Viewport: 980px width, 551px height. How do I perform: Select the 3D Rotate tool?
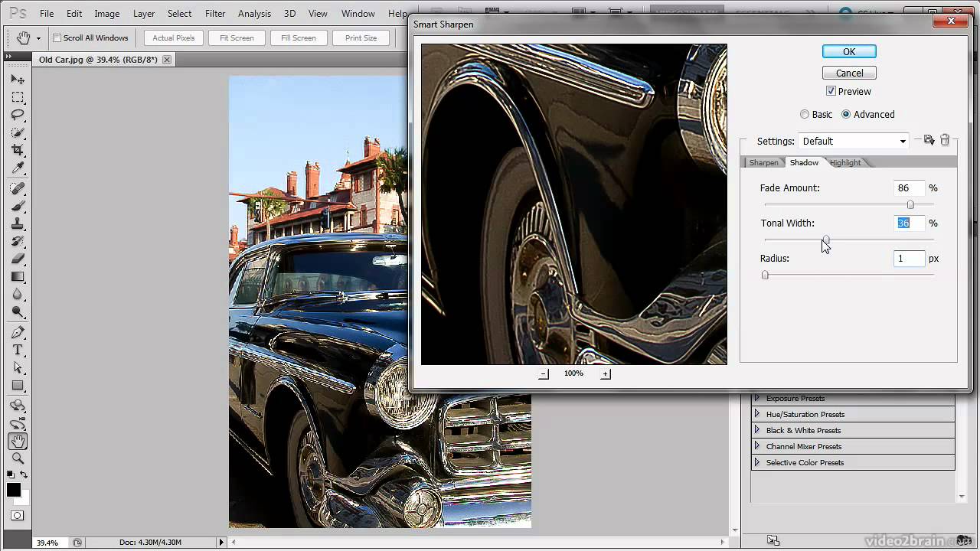[x=18, y=406]
